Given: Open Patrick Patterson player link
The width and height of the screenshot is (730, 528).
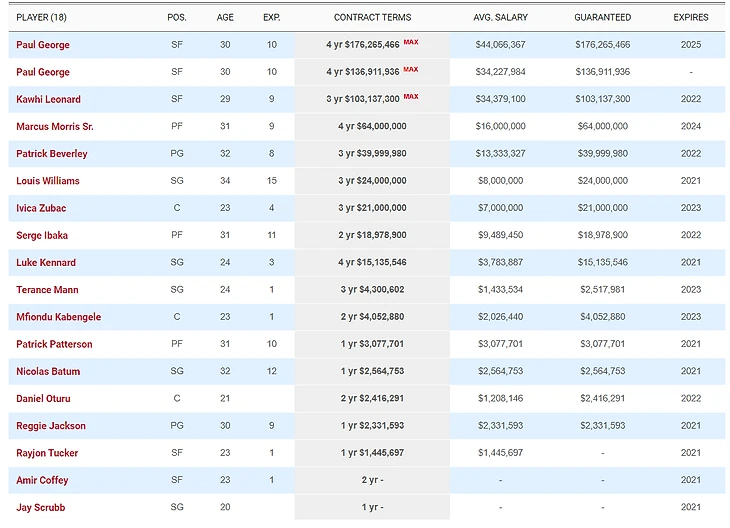Looking at the screenshot, I should [x=54, y=344].
